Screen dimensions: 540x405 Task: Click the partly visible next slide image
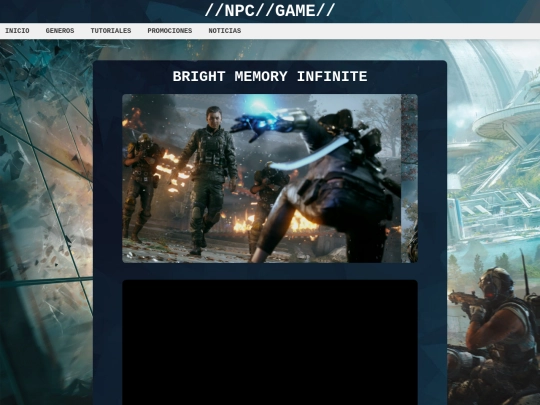[x=409, y=178]
